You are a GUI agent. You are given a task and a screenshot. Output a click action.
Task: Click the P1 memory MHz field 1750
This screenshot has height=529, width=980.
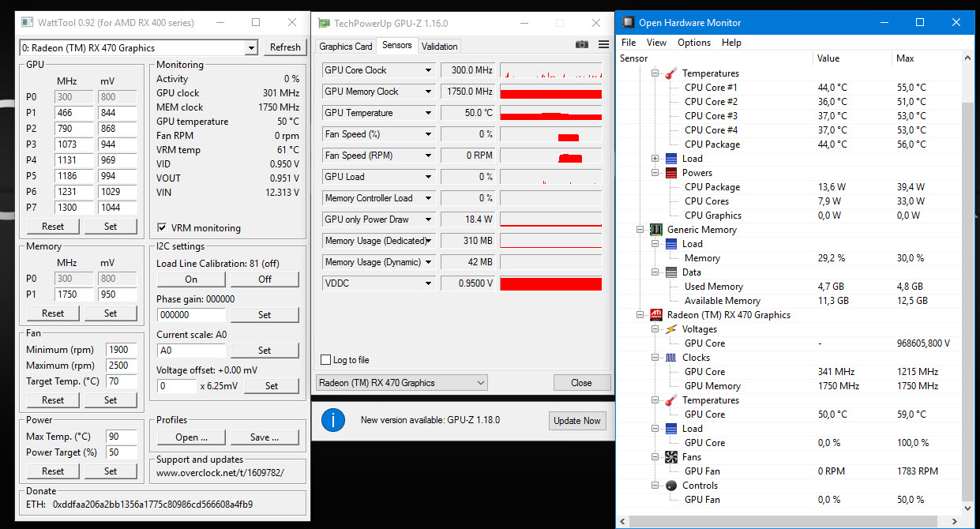73,295
